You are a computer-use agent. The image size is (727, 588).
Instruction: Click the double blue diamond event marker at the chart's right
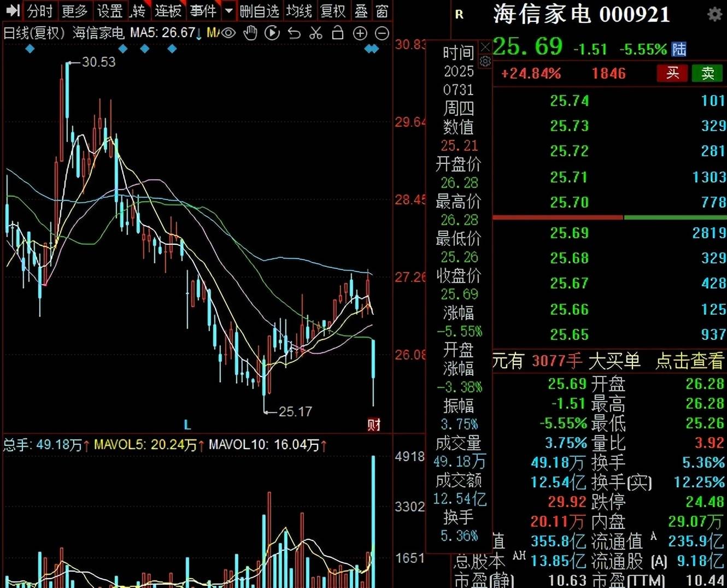[x=372, y=49]
